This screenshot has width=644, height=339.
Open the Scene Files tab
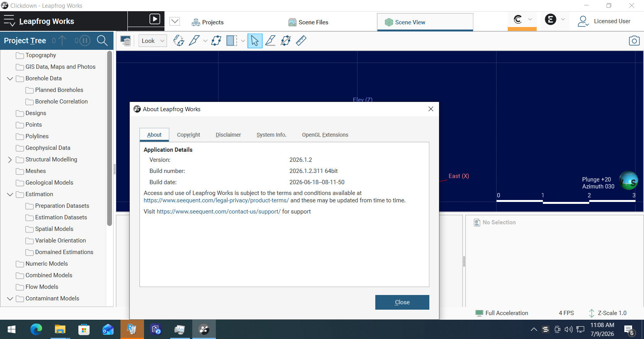pyautogui.click(x=308, y=22)
